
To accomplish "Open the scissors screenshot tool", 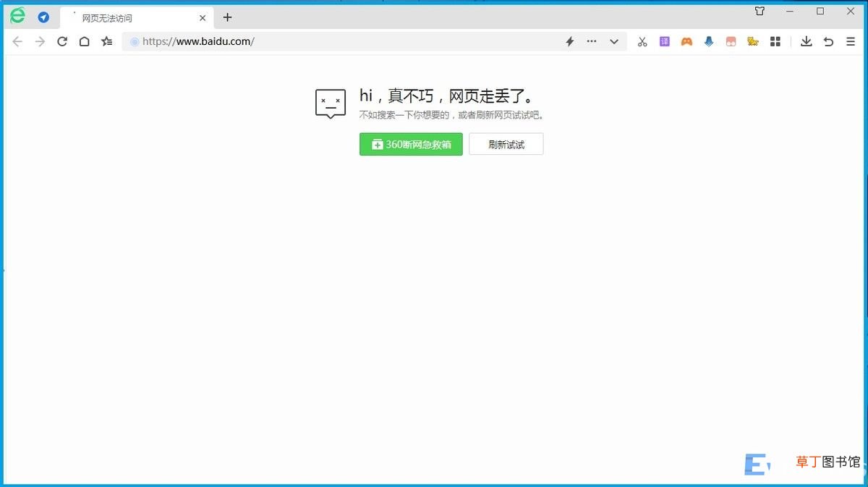I will click(x=642, y=41).
